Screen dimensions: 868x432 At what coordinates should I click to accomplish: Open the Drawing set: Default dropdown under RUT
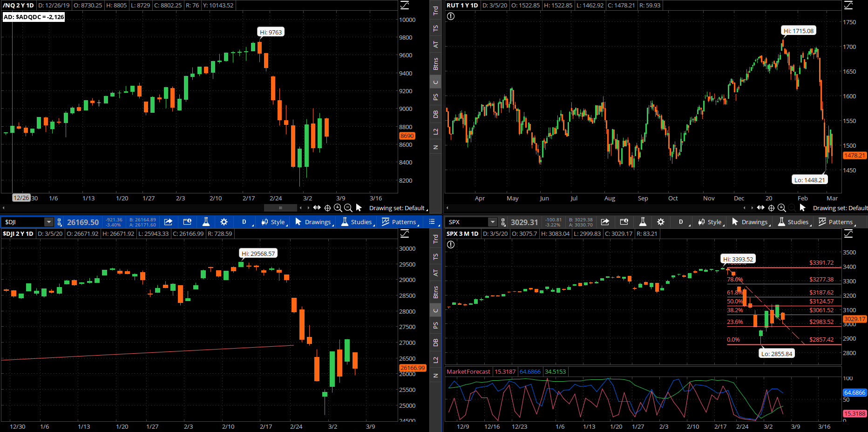840,208
